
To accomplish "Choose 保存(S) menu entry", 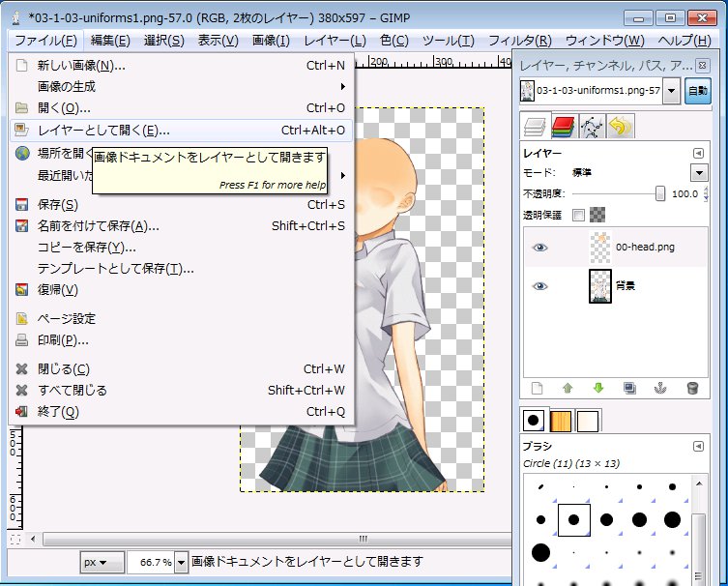I will (x=181, y=204).
